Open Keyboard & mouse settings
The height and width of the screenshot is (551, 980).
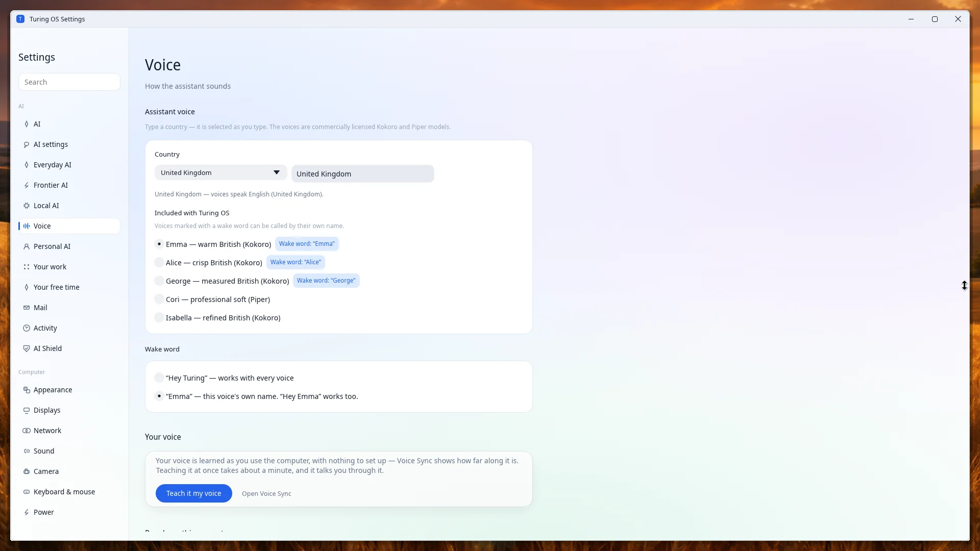pos(69,492)
